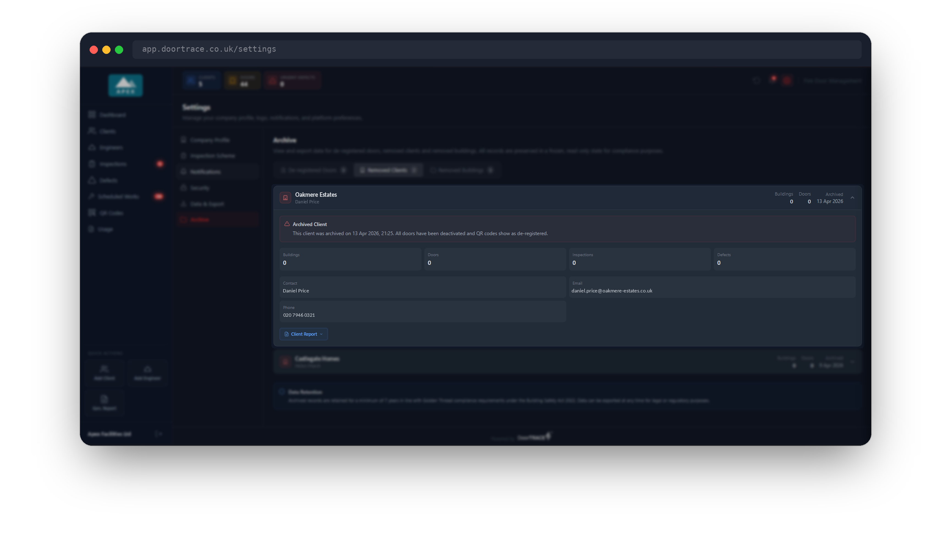The width and height of the screenshot is (951, 560).
Task: Click the Oakmere Estates building icon
Action: [285, 198]
